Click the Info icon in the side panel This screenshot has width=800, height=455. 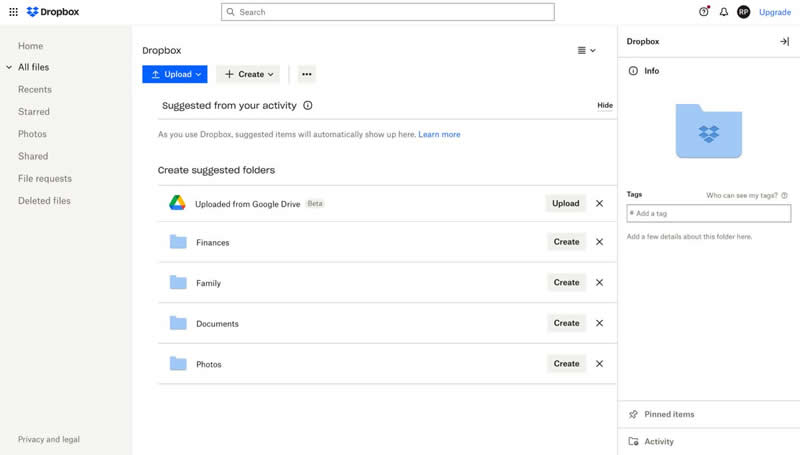pyautogui.click(x=633, y=71)
